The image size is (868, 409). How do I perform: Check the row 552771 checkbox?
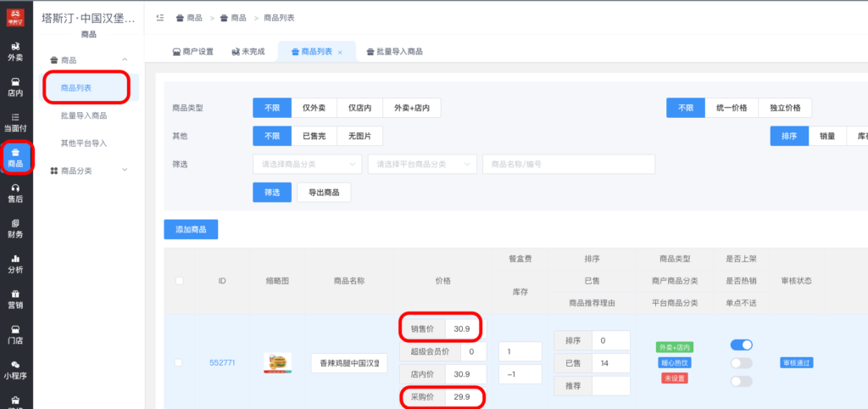[178, 362]
